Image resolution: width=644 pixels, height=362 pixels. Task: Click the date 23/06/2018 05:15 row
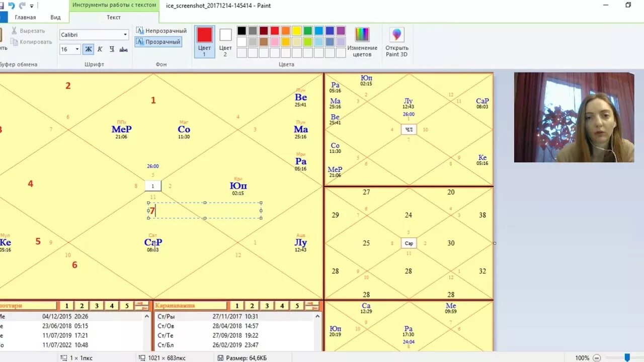pyautogui.click(x=73, y=326)
